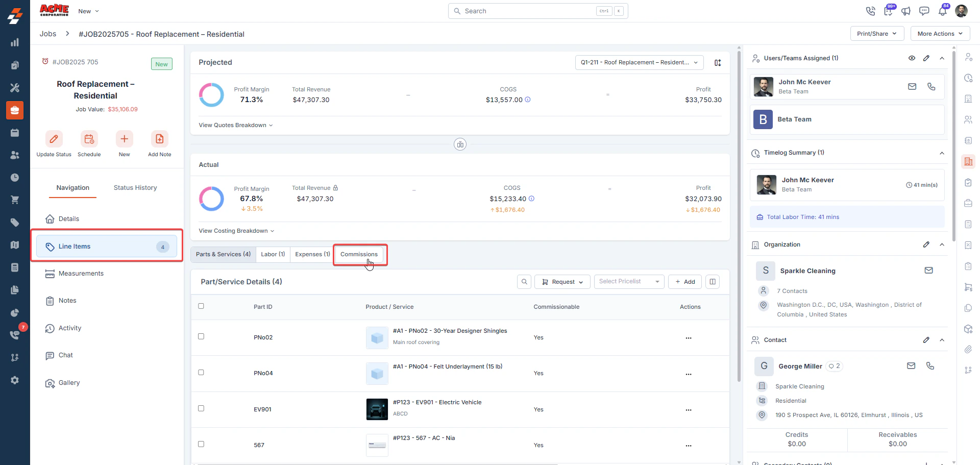
Task: Edit the Organization section with pencil icon
Action: tap(926, 244)
